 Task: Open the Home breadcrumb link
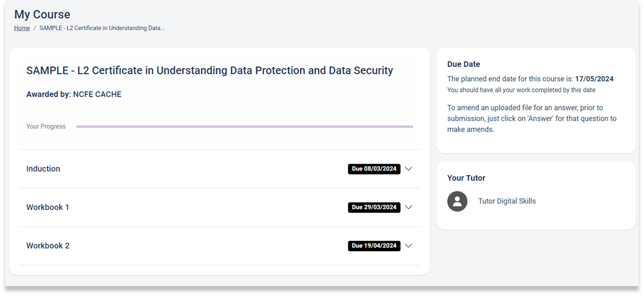22,28
